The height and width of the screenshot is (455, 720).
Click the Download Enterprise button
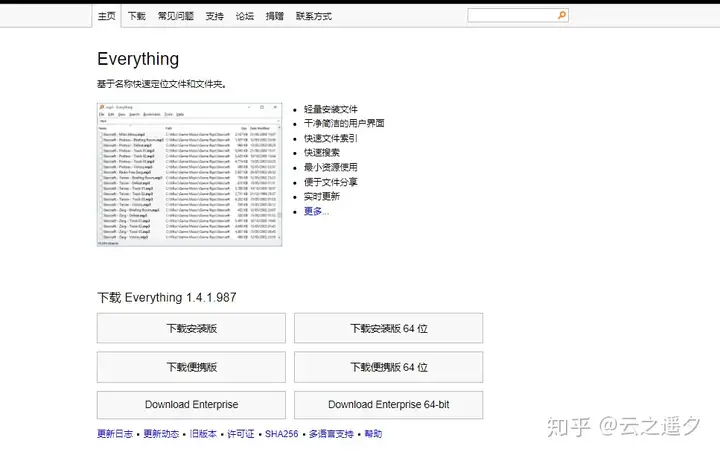click(x=191, y=404)
